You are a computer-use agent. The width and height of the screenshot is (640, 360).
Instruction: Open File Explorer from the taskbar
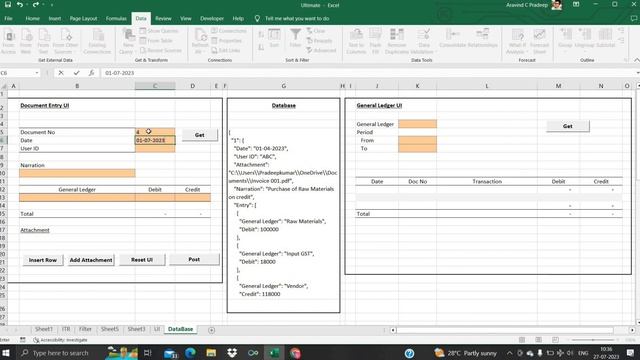click(211, 353)
